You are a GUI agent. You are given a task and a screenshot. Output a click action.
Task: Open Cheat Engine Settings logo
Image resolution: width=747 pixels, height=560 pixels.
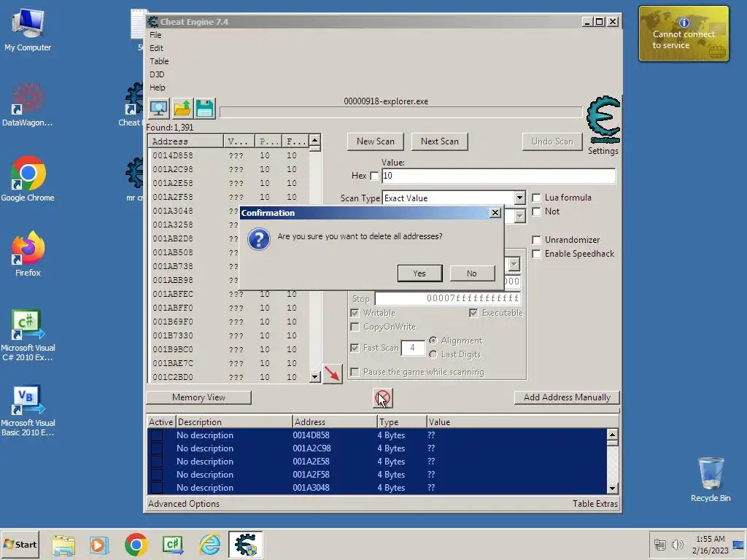603,120
